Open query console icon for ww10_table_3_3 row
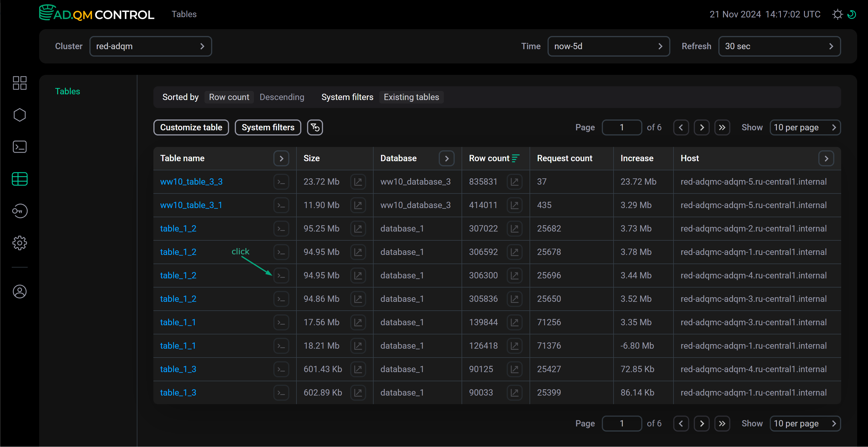This screenshot has height=447, width=868. click(281, 181)
